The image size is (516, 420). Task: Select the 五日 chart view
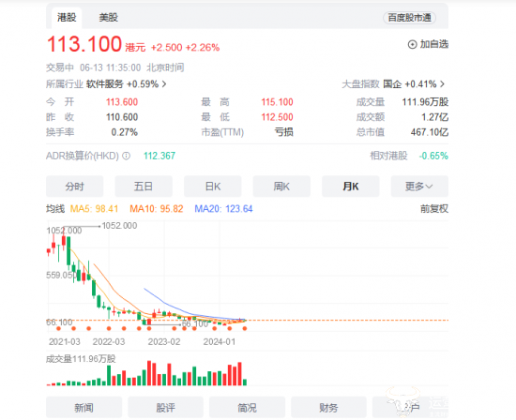(144, 187)
